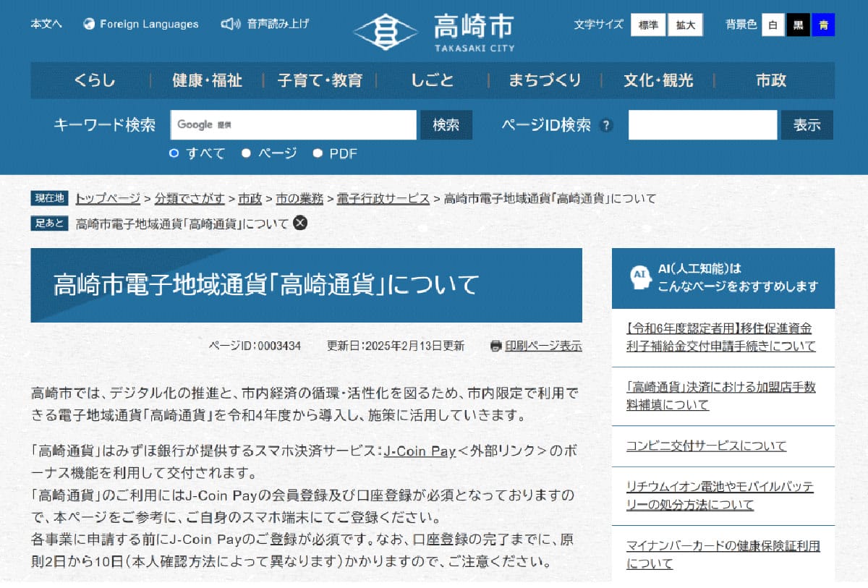Open the 子育て・教育 navigation menu
The width and height of the screenshot is (868, 588).
point(320,80)
